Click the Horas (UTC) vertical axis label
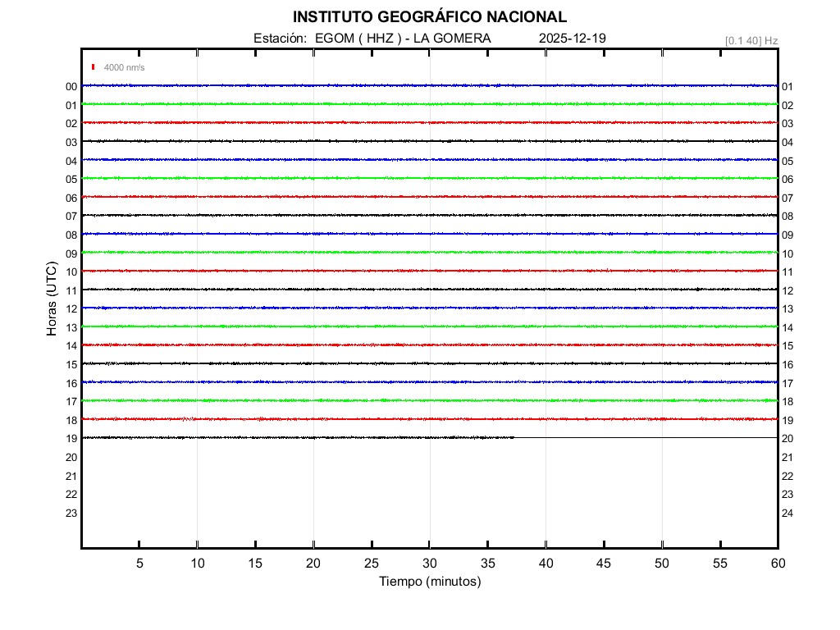This screenshot has height=630, width=840. (x=52, y=299)
